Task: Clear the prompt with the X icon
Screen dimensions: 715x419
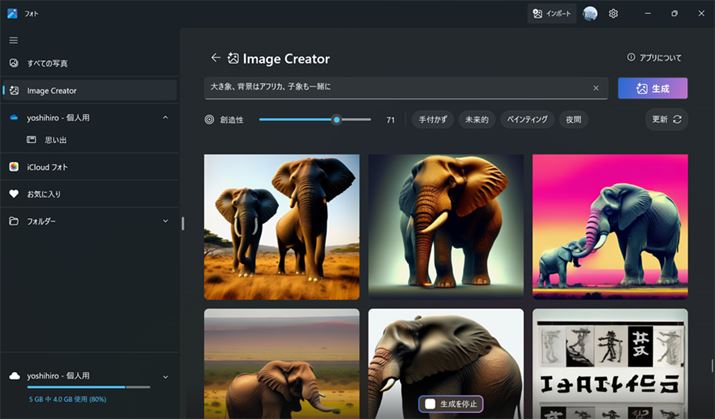Action: (596, 88)
